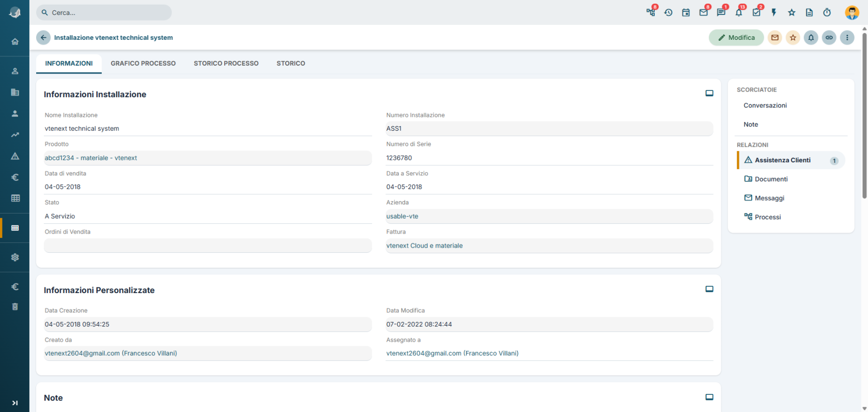The width and height of the screenshot is (868, 412).
Task: Toggle record follow bell button
Action: pyautogui.click(x=811, y=38)
